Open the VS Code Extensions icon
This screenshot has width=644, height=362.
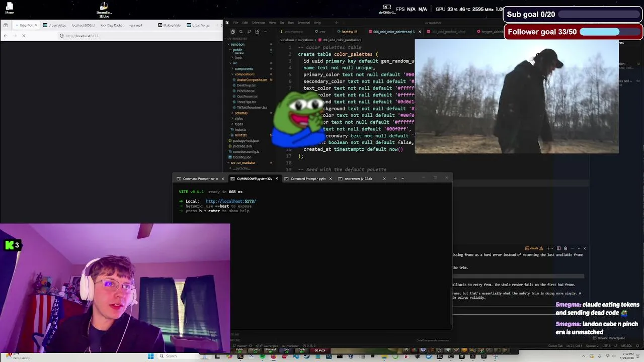click(257, 32)
